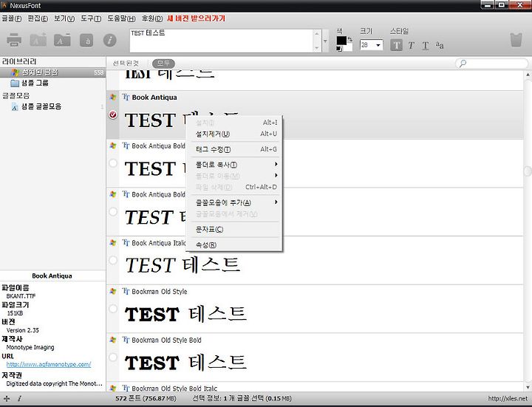
Task: Choose '속성(R)' in the context menu
Action: tap(235, 244)
